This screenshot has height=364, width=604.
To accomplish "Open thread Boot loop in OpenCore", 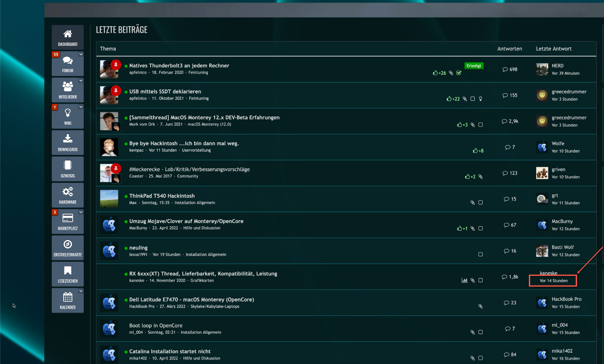I will point(156,325).
